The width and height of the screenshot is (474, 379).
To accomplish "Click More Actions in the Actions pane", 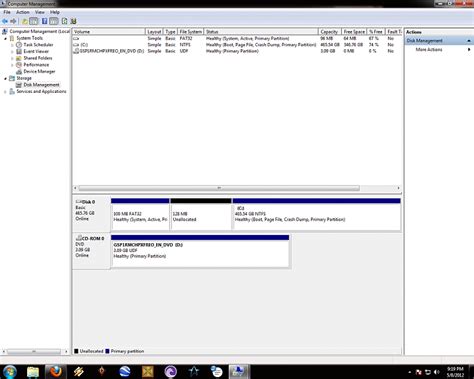I will pos(429,49).
